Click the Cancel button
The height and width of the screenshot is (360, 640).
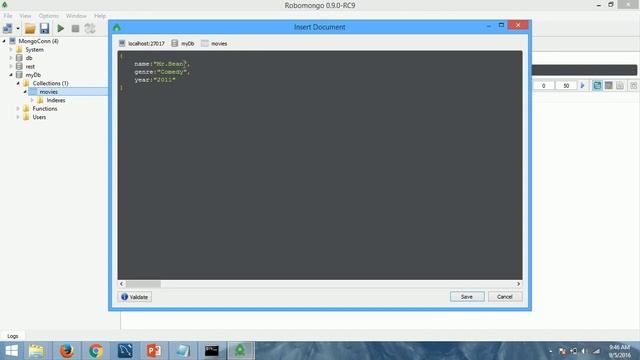click(505, 297)
